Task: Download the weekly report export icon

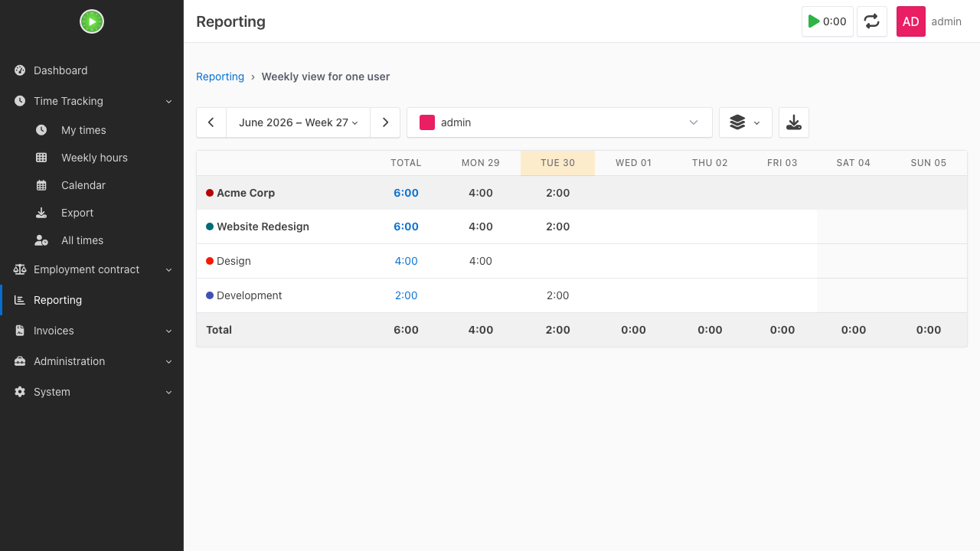Action: tap(794, 122)
